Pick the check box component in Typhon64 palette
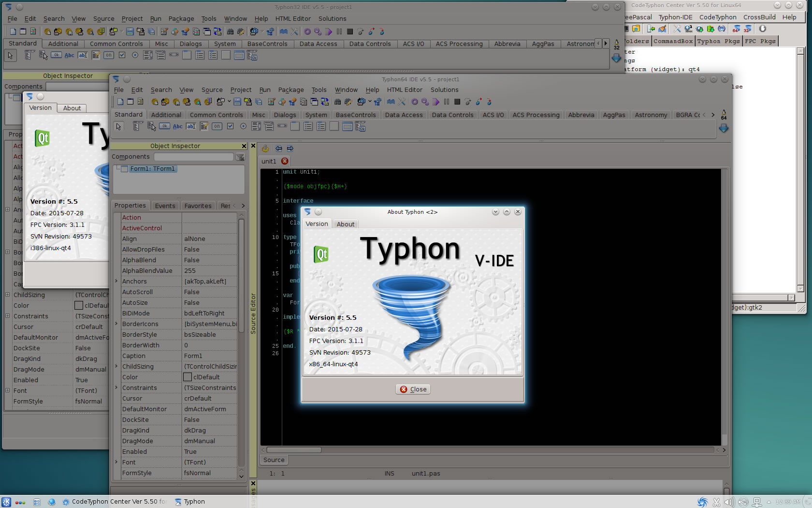 [230, 126]
